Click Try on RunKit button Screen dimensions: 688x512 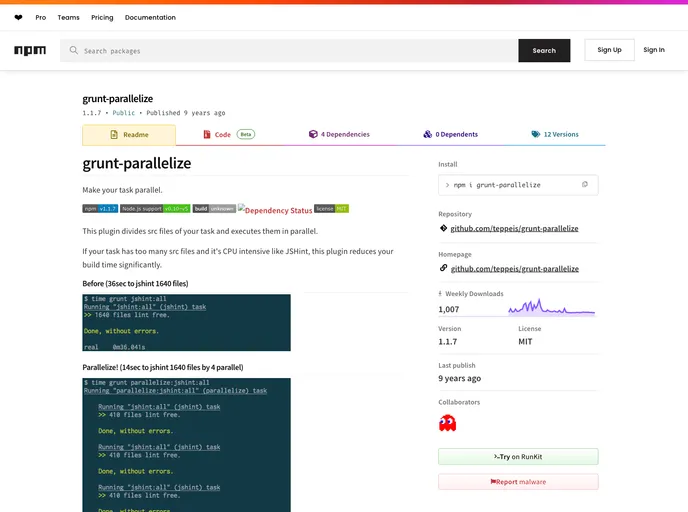518,456
